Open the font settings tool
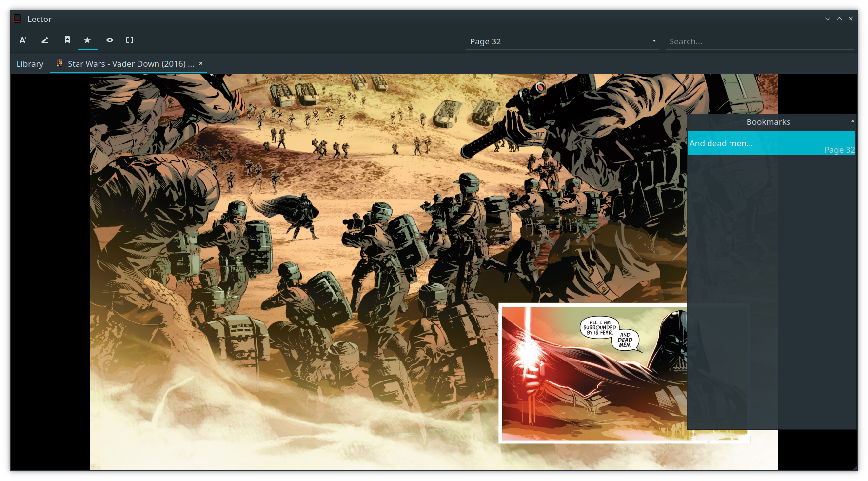Screen dimensions: 868x481 coord(22,40)
